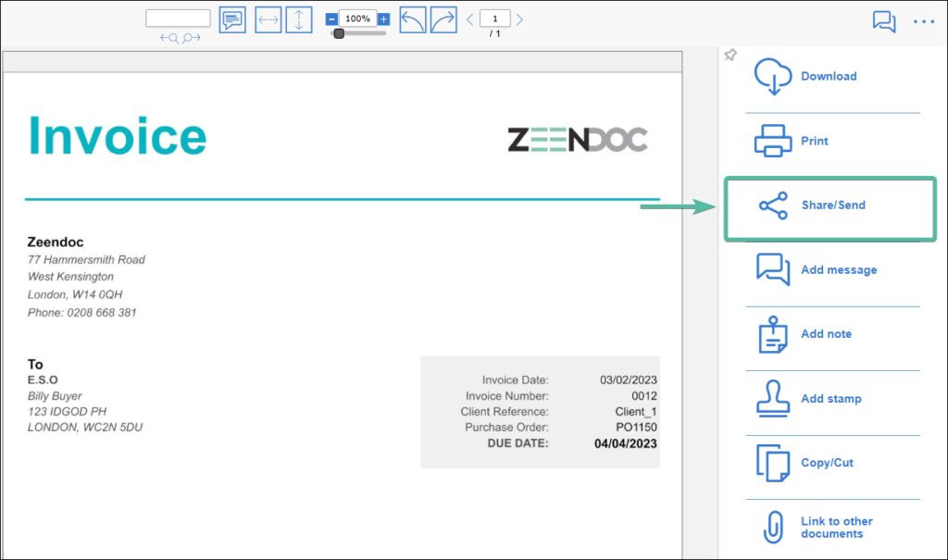Screen dimensions: 948x560
Task: Click the Add note clipboard icon
Action: click(773, 334)
